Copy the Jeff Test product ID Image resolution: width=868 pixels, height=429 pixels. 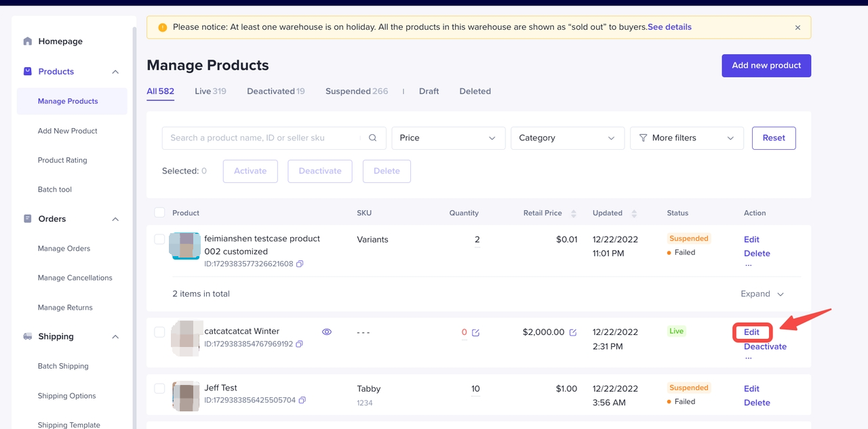(302, 401)
